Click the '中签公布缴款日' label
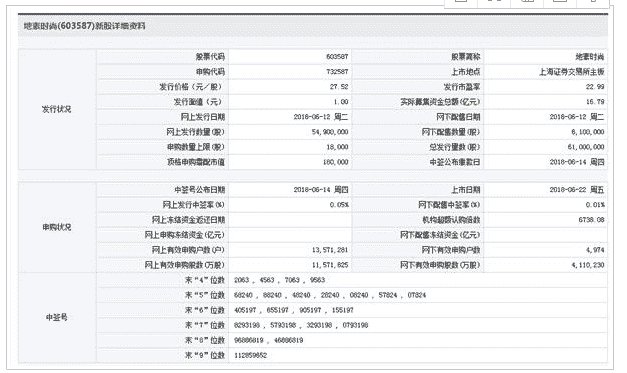Screen dimensions: 627x373 click(x=455, y=162)
